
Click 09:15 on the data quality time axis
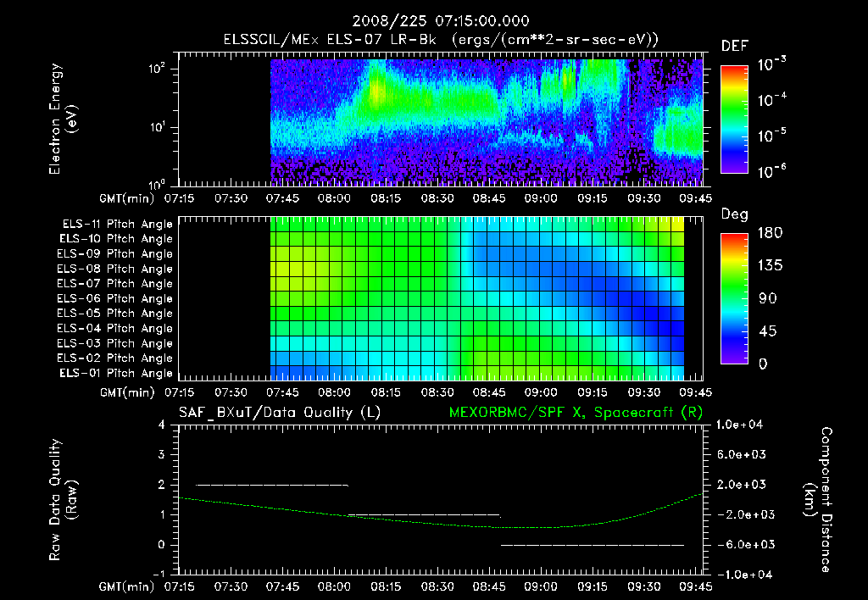click(593, 586)
